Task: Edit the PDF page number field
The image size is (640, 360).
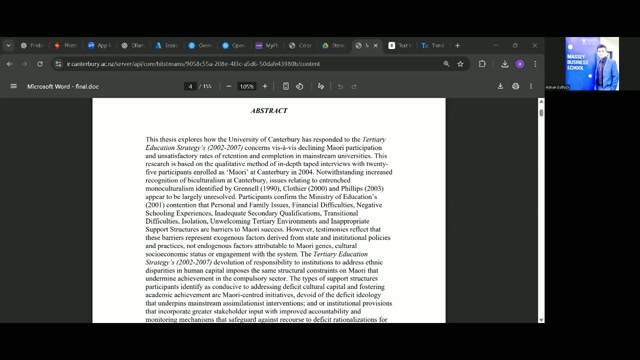Action: [x=190, y=86]
